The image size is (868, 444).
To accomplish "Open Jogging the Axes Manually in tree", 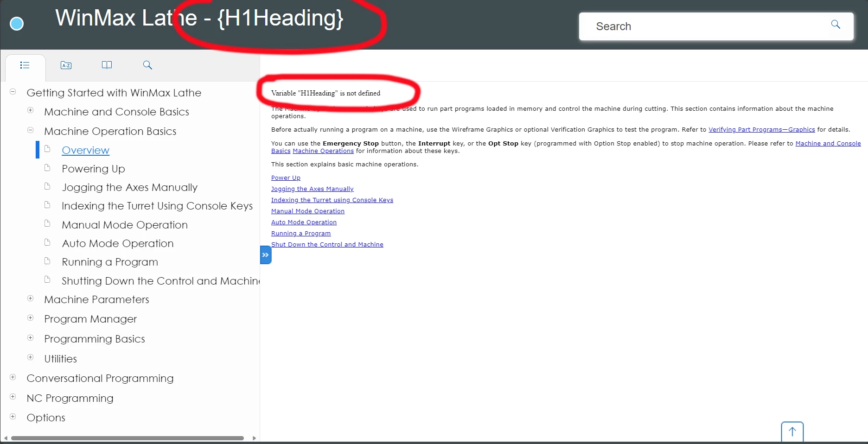I will pyautogui.click(x=130, y=187).
